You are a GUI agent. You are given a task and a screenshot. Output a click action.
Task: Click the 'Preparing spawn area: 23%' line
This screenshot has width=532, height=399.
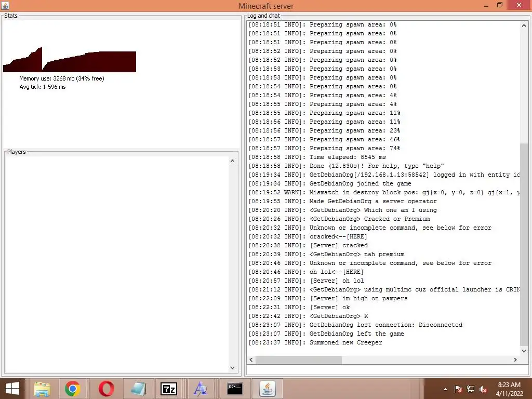point(324,130)
